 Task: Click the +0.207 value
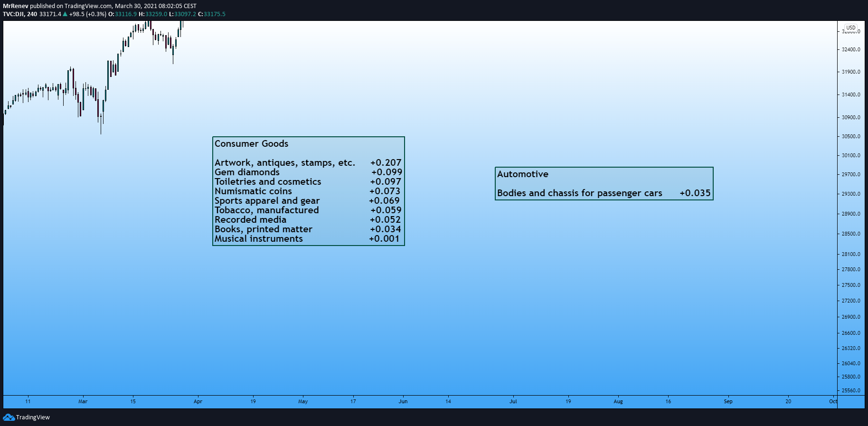pos(386,163)
